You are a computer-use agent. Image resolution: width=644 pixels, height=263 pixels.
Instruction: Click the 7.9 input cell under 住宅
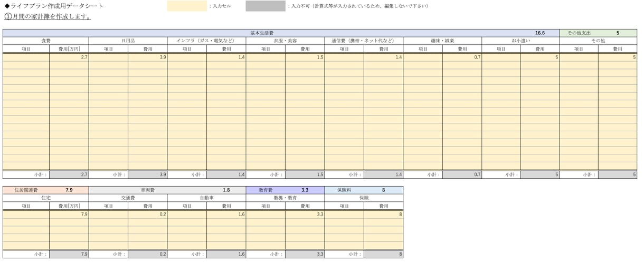[x=69, y=215]
